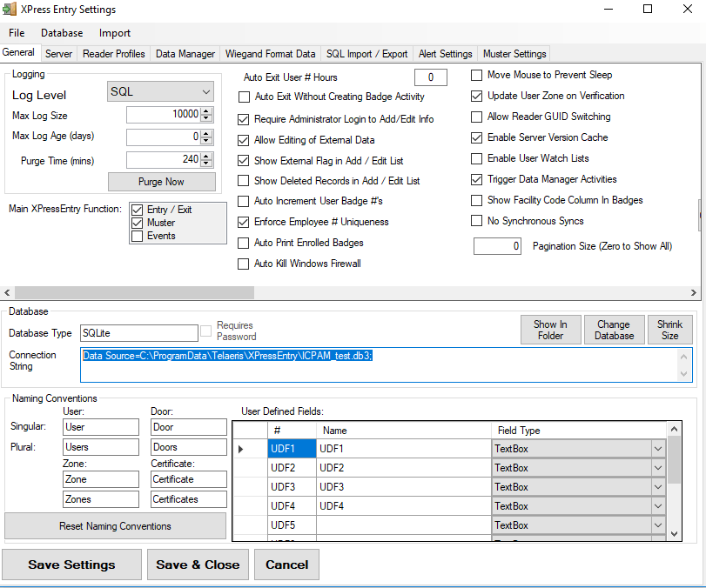706x588 pixels.
Task: Open the Field Type dropdown for UDF1
Action: click(657, 448)
